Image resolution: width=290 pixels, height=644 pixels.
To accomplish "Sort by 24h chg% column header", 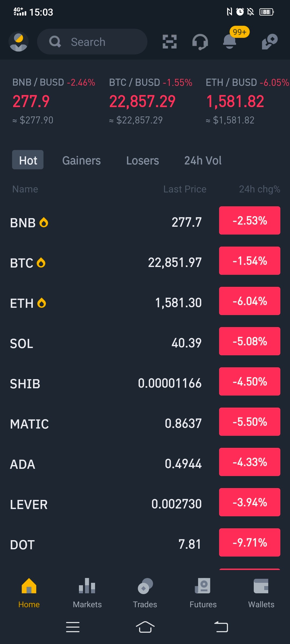I will point(259,189).
